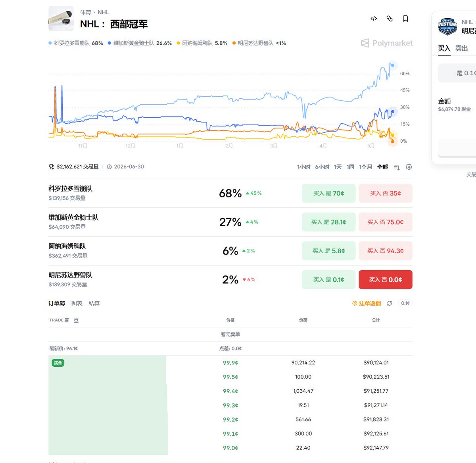Click the $6,874.78 现金 balance text
The image size is (476, 463).
[455, 109]
